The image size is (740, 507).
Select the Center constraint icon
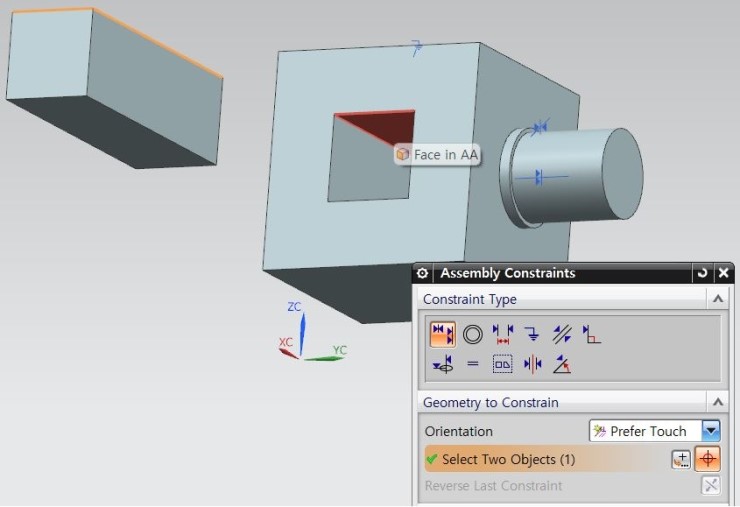pos(532,365)
